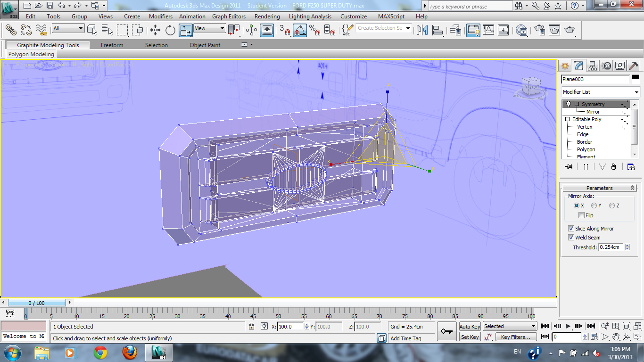Click the Auto Key button
The height and width of the screenshot is (362, 644).
coord(470,327)
